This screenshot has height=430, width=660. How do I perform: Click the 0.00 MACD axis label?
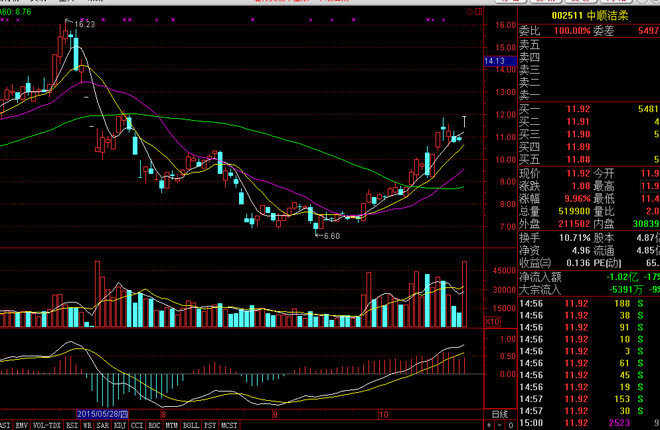508,374
